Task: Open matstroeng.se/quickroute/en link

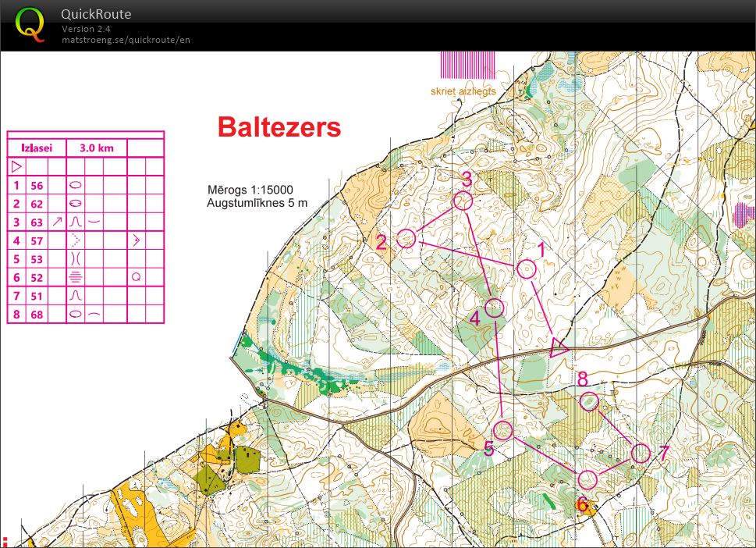Action: (126, 40)
